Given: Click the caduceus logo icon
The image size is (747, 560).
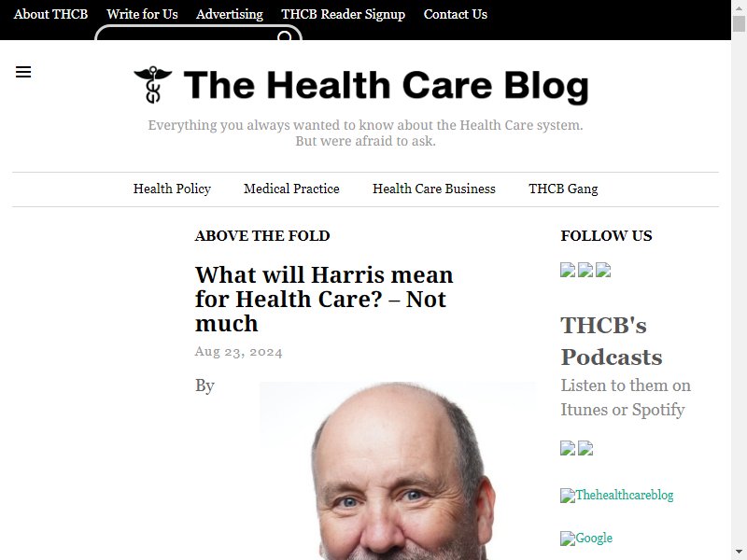Looking at the screenshot, I should click(153, 85).
